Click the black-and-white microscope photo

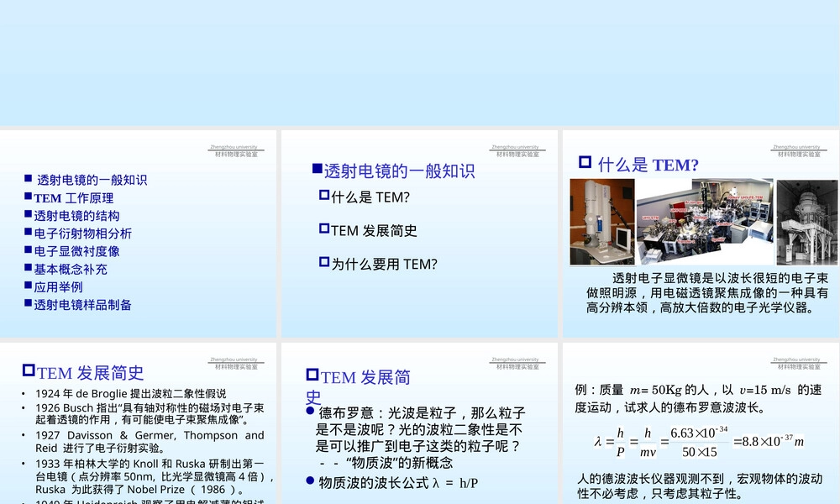click(x=806, y=222)
